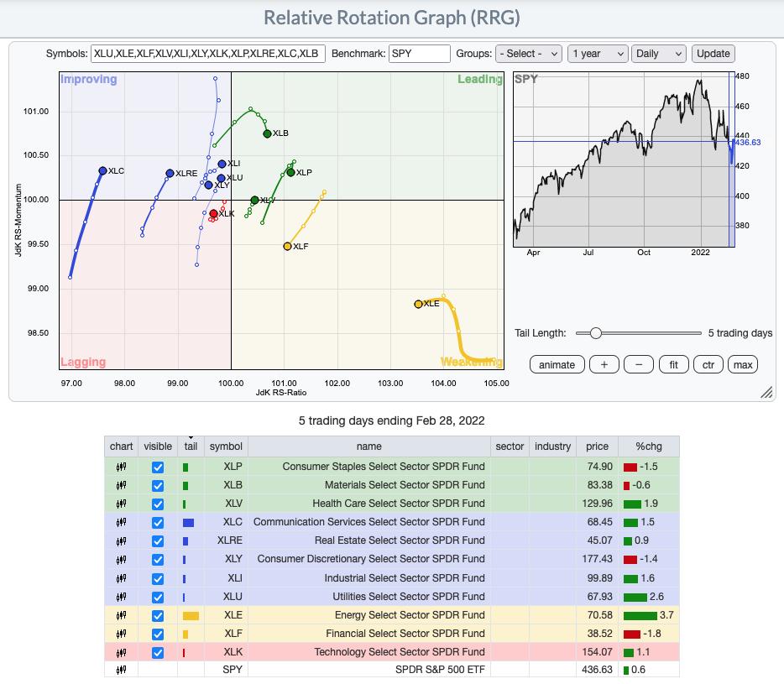Click the SPY price chart date marker
This screenshot has width=784, height=684.
[x=731, y=159]
